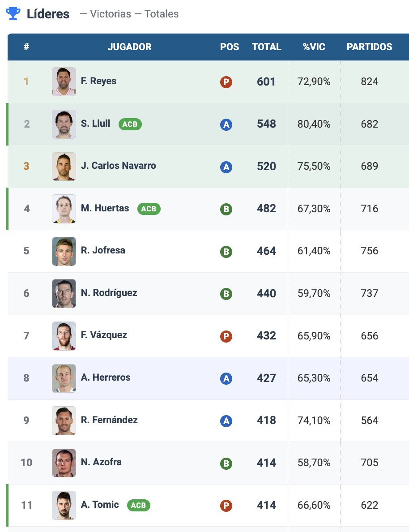Click the ACB badge next to M. Huertas
The image size is (409, 532).
coord(149,209)
